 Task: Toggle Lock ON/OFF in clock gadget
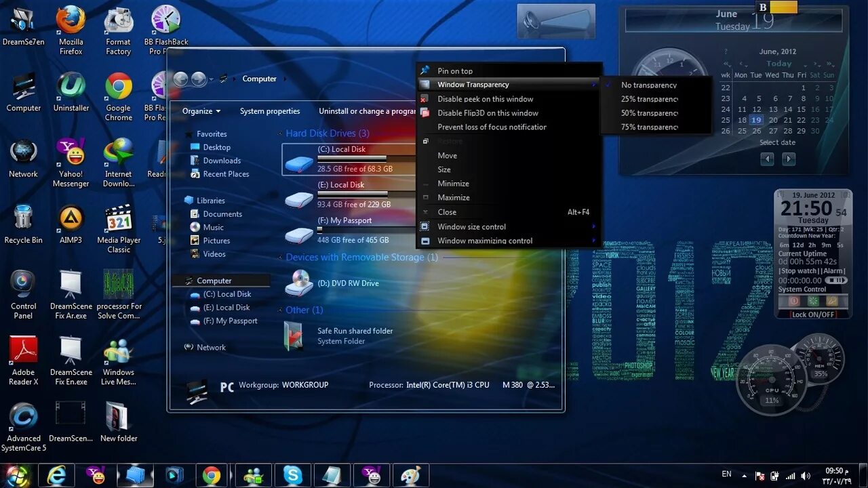click(x=813, y=314)
